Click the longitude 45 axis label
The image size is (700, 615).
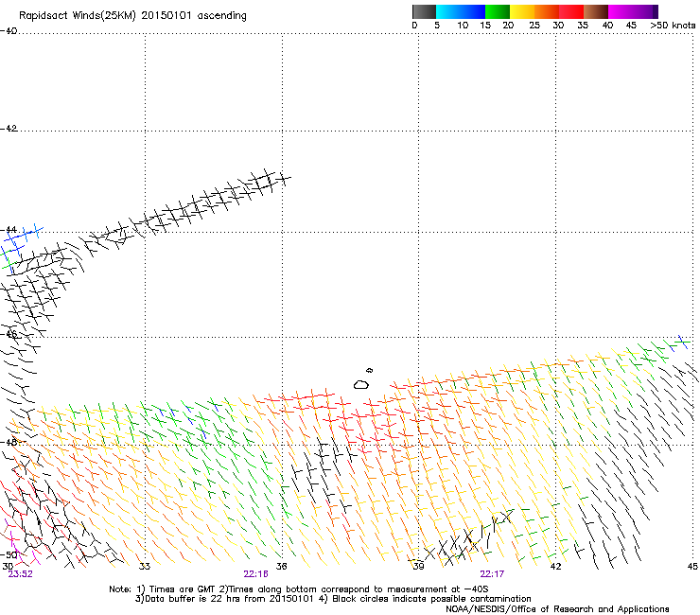pos(692,567)
